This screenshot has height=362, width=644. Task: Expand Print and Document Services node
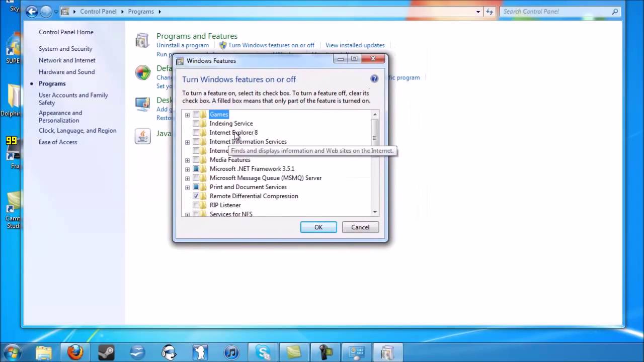point(187,187)
